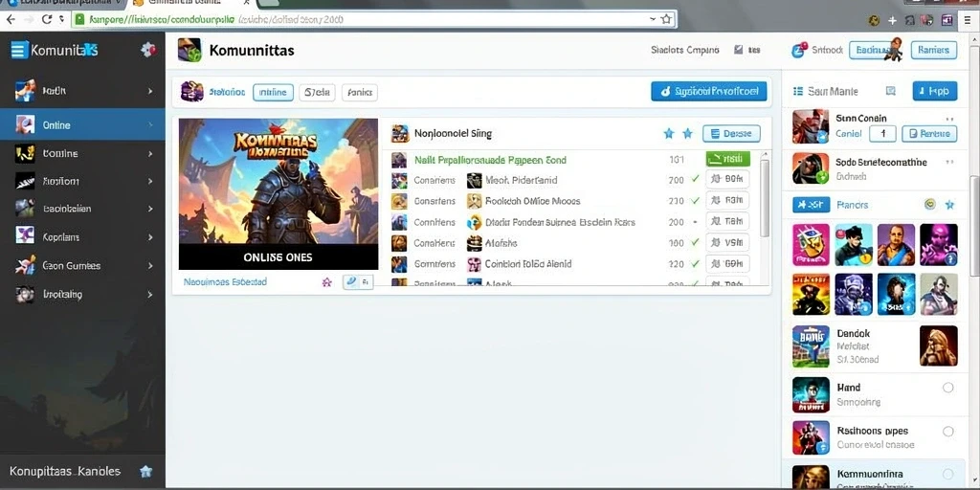Click the star icon next to Konupittaas Kanoles
The width and height of the screenshot is (980, 490).
[145, 471]
